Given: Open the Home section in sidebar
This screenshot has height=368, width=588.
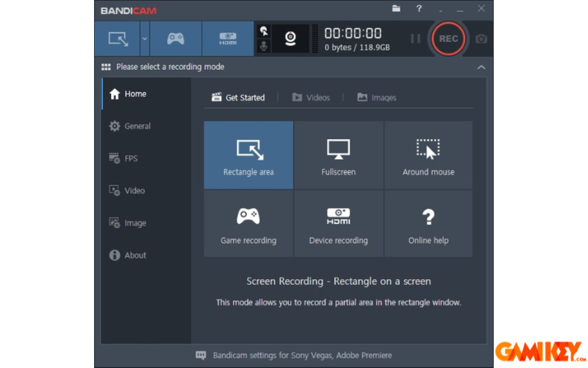Looking at the screenshot, I should [146, 94].
